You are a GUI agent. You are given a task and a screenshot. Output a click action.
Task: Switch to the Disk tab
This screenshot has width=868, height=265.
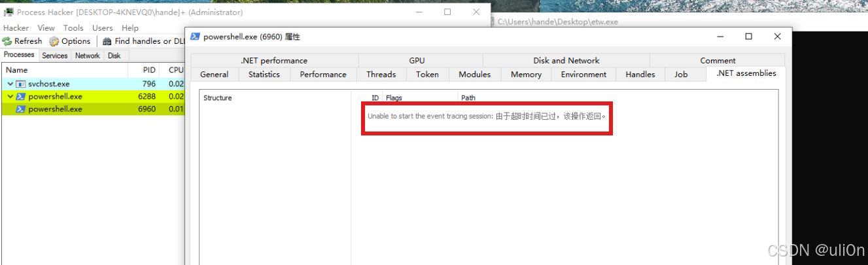[114, 56]
